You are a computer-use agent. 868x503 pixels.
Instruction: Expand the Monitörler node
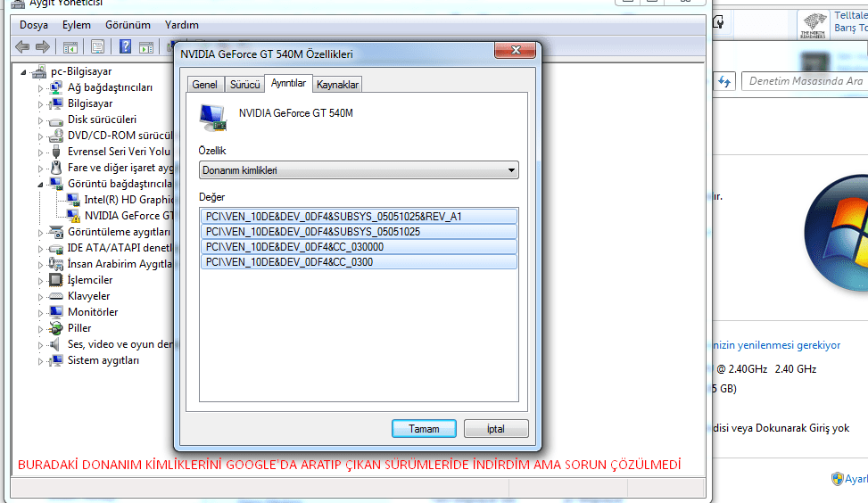40,313
